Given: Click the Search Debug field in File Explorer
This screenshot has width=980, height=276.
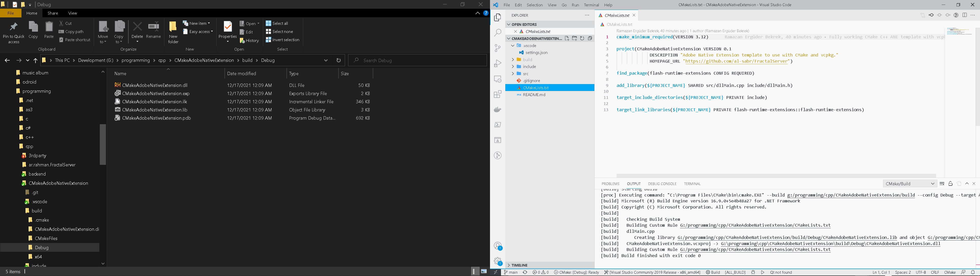Looking at the screenshot, I should tap(418, 60).
